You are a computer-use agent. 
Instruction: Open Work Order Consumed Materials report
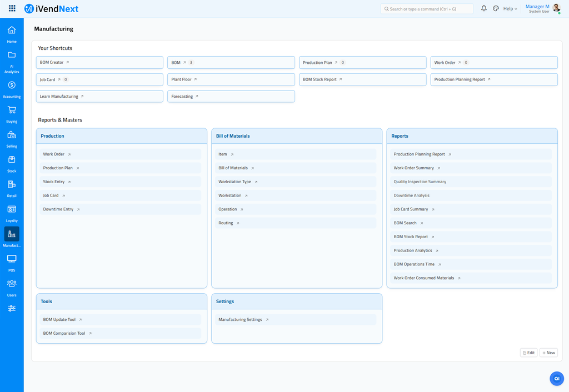(x=471, y=278)
